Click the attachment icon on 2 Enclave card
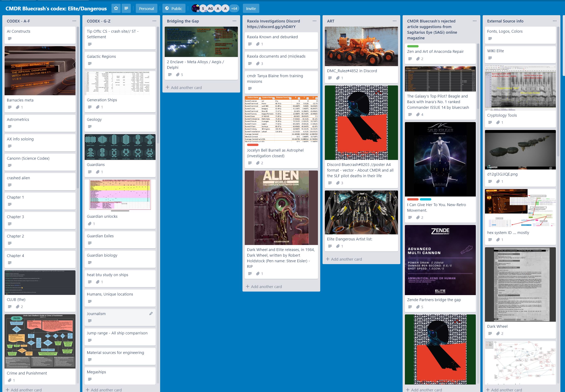The image size is (565, 392). pyautogui.click(x=178, y=74)
